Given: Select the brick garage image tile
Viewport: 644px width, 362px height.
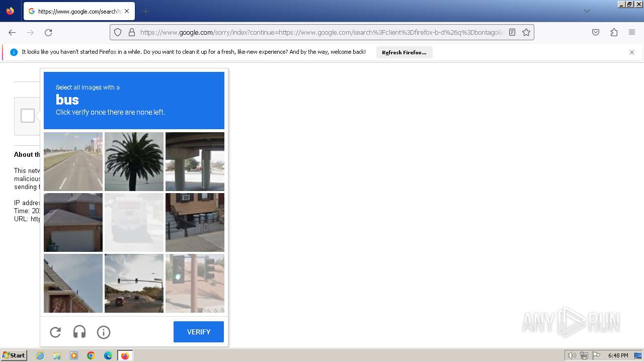Looking at the screenshot, I should pos(73,222).
